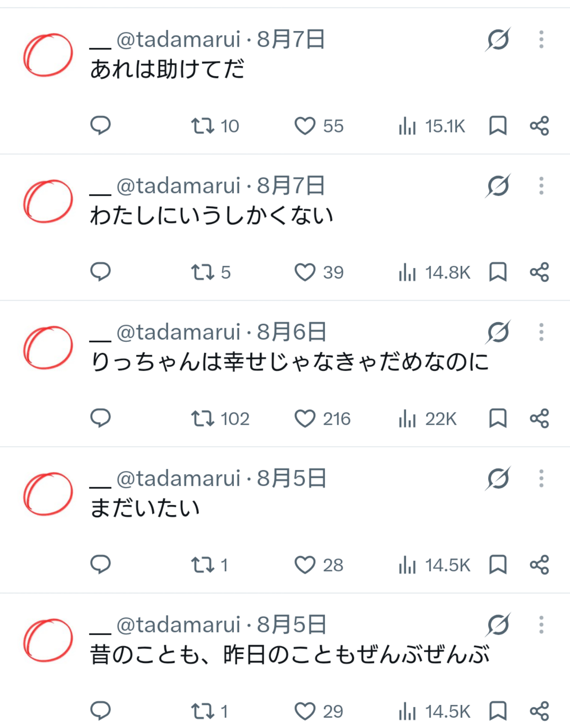Share the わたしにいうしかくない post

[x=539, y=272]
